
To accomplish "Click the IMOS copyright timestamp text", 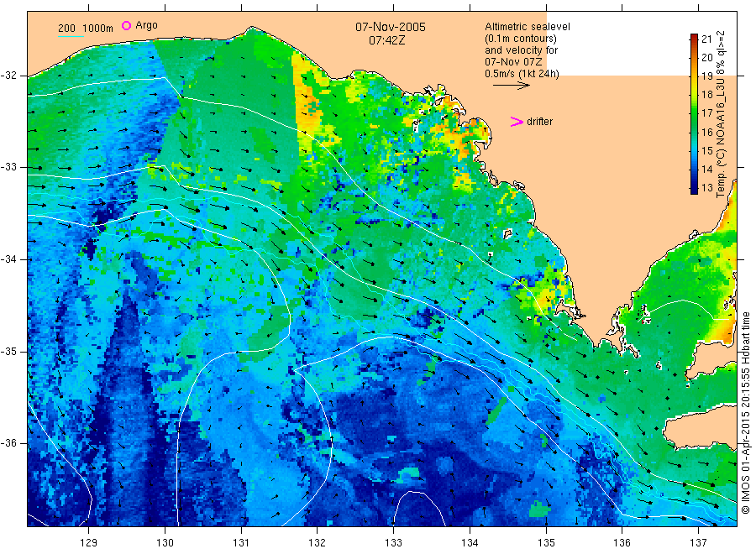I will (x=745, y=413).
